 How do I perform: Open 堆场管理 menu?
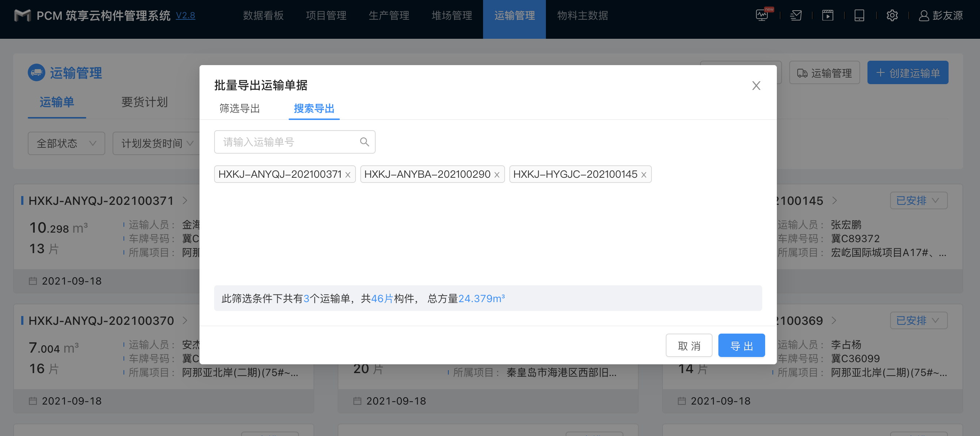(452, 16)
